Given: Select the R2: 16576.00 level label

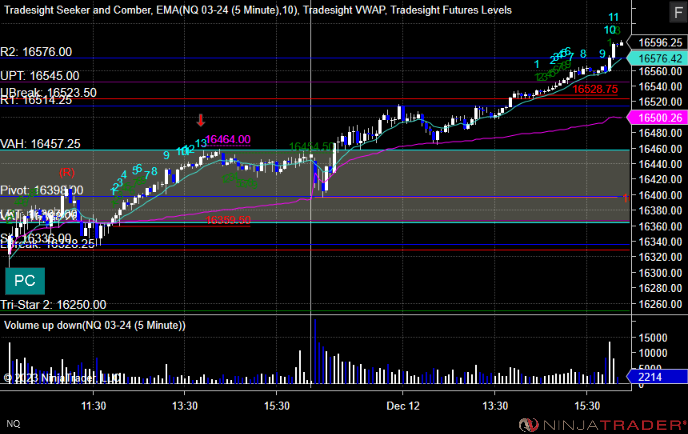Looking at the screenshot, I should [36, 52].
